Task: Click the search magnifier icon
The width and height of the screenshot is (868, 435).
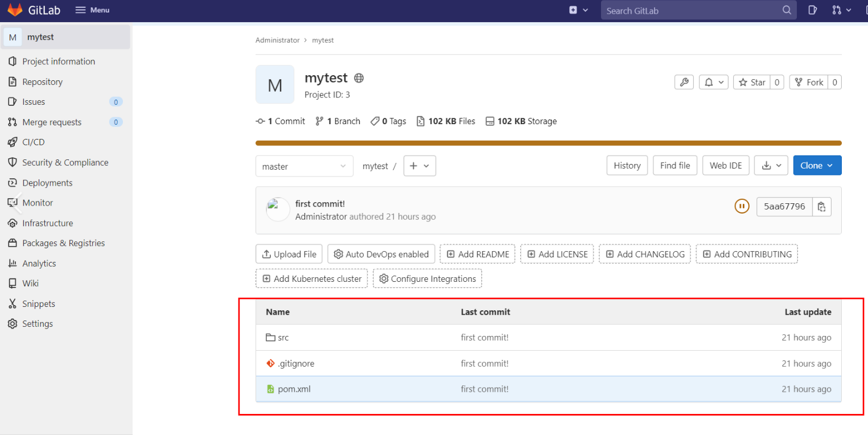Action: [x=787, y=10]
